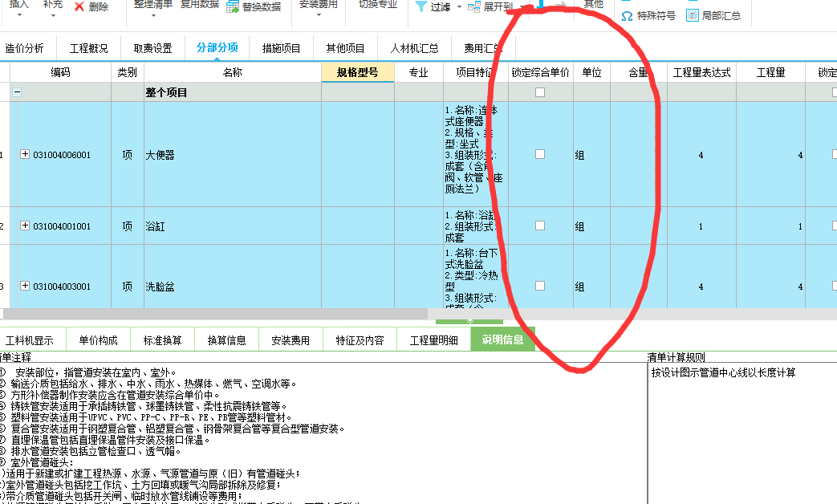Switch to the 造价分析 tab

24,48
